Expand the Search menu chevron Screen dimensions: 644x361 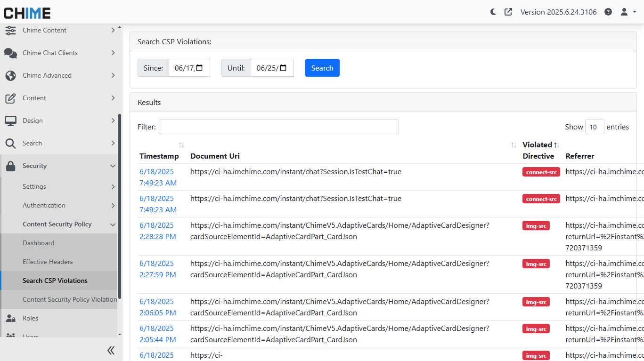pyautogui.click(x=113, y=143)
